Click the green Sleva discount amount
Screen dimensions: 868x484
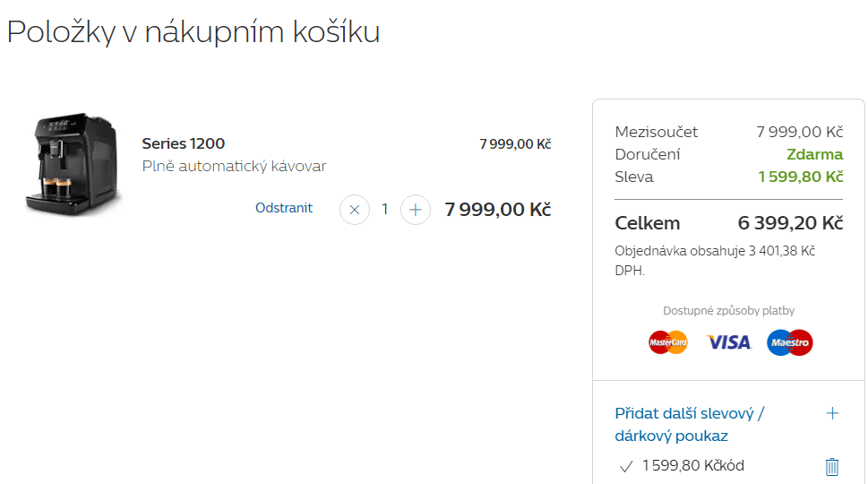(801, 177)
